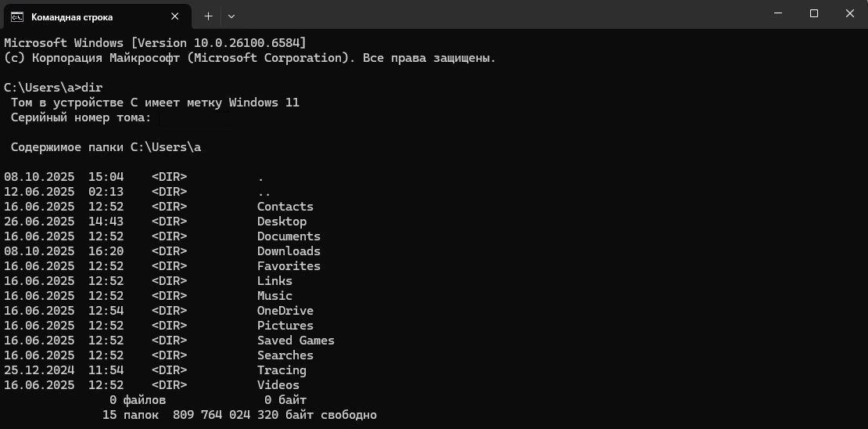Click the Documents folder name
868x429 pixels.
pyautogui.click(x=289, y=236)
